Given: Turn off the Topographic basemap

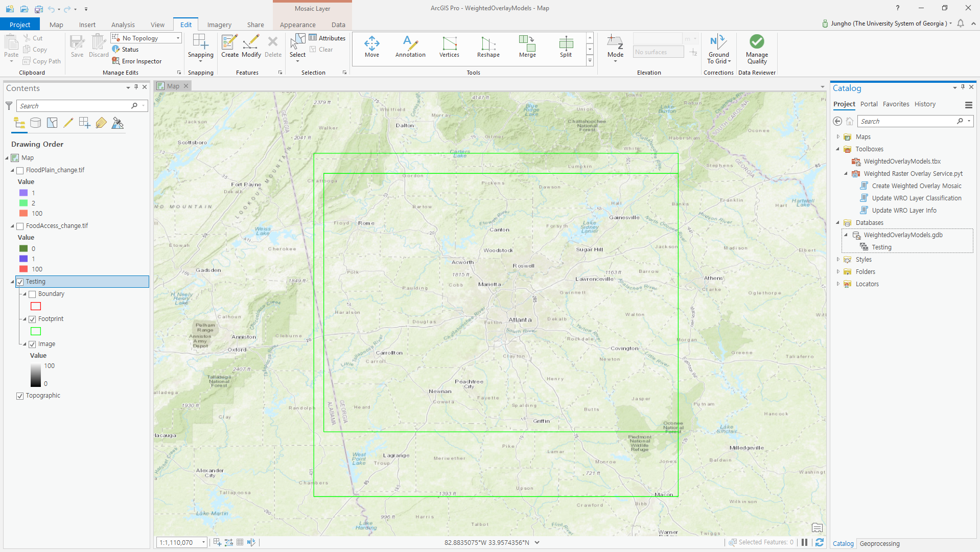Looking at the screenshot, I should [20, 396].
